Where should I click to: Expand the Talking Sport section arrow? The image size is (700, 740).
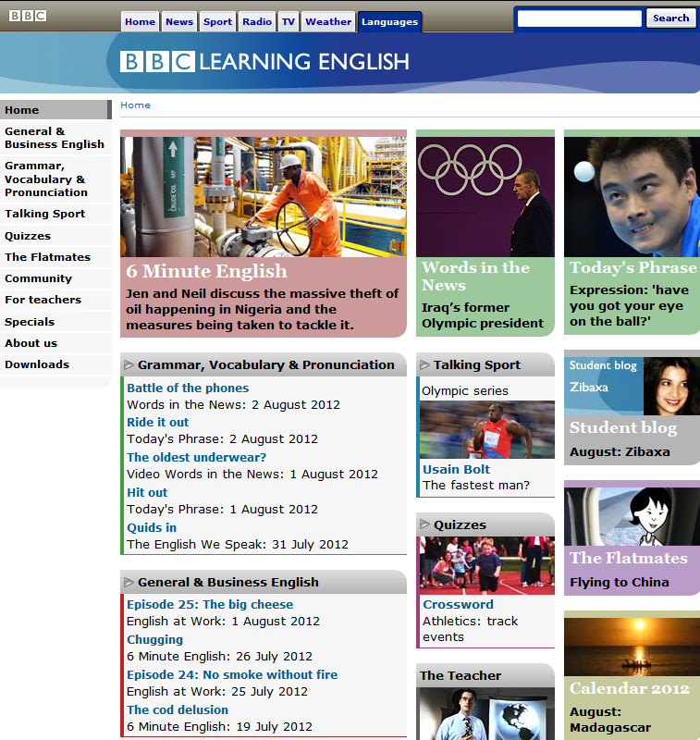click(x=424, y=364)
